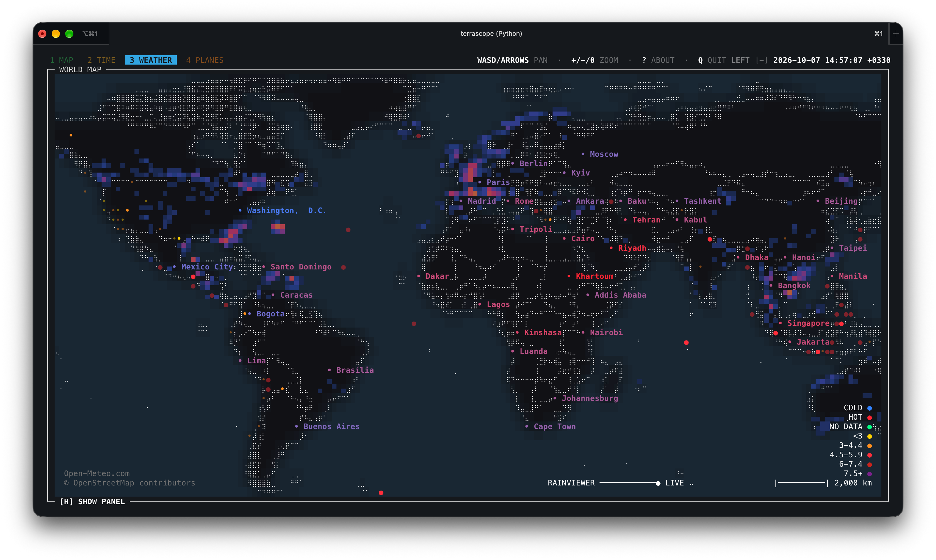The image size is (936, 560).
Task: Click the ? ABOUT hint in the header
Action: click(658, 60)
